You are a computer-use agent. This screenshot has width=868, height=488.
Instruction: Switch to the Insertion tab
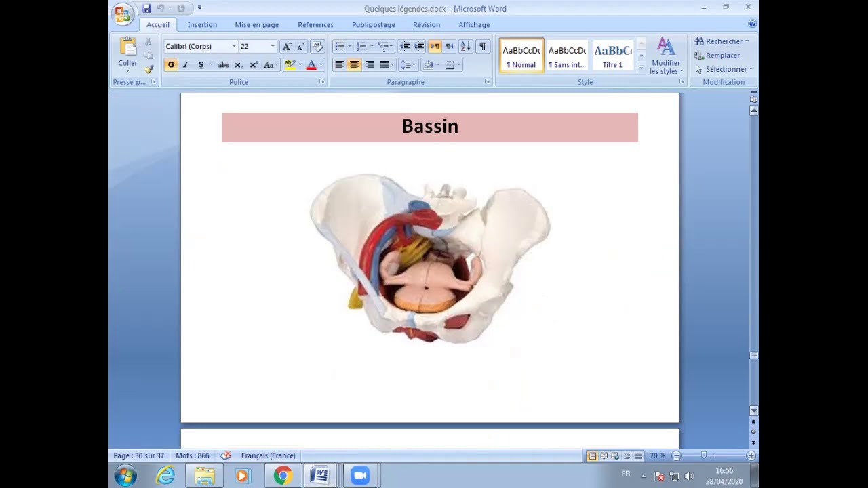[x=202, y=24]
